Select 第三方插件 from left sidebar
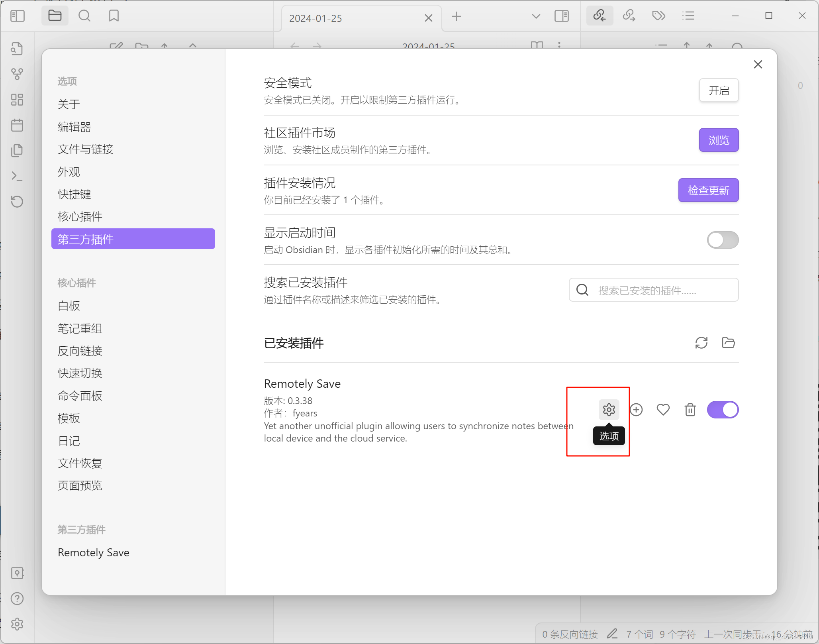Image resolution: width=819 pixels, height=644 pixels. (133, 240)
